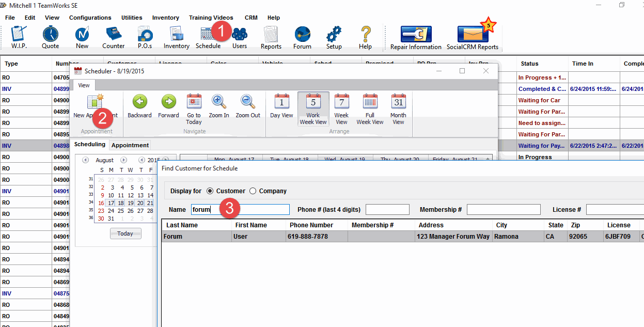
Task: Select the Company radio button
Action: coord(253,191)
